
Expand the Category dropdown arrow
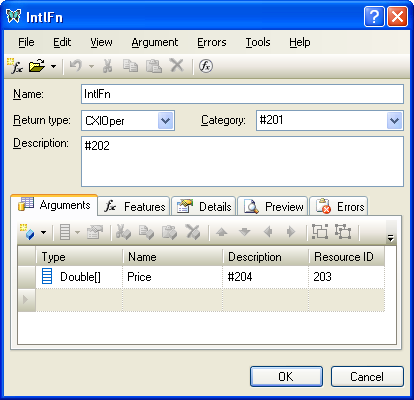(x=394, y=120)
